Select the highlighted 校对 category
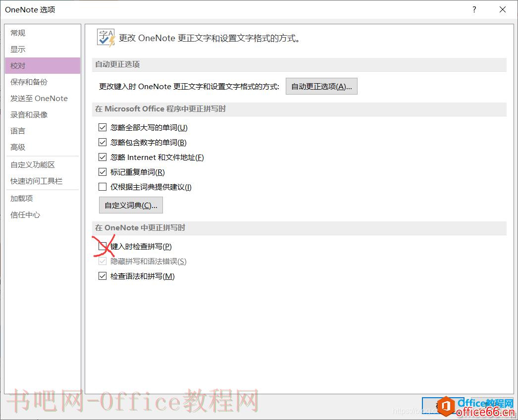 click(x=43, y=65)
